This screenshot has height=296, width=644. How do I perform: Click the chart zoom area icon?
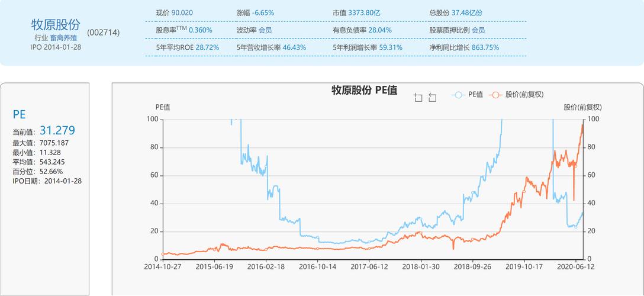point(418,97)
